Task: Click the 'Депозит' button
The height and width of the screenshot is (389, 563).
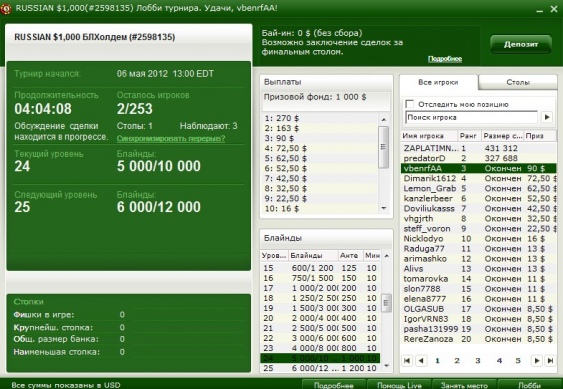Action: 521,44
